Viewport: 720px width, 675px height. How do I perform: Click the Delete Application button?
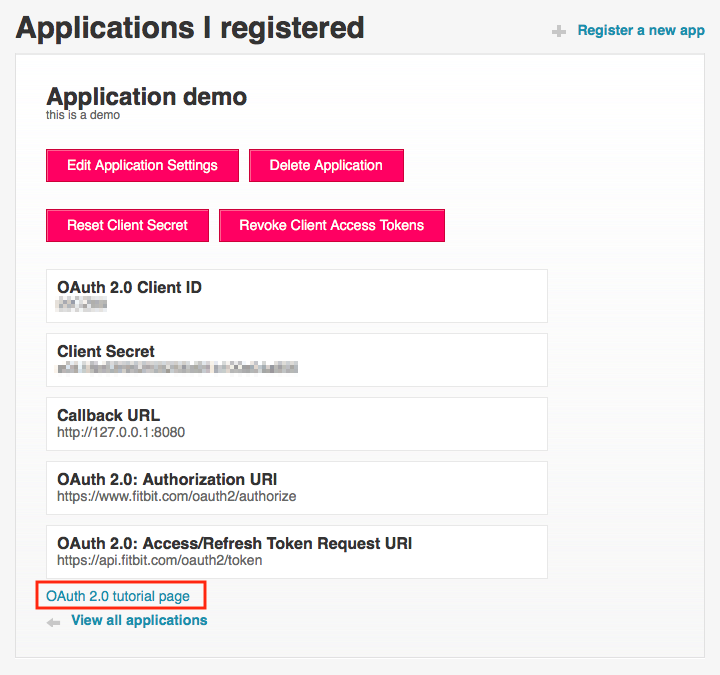tap(326, 165)
